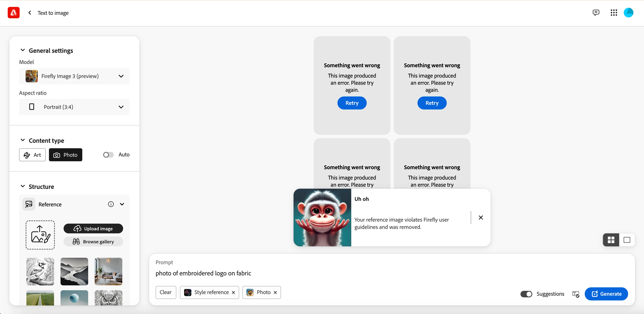
Task: Click the Adobe Firefly logo icon
Action: [13, 13]
